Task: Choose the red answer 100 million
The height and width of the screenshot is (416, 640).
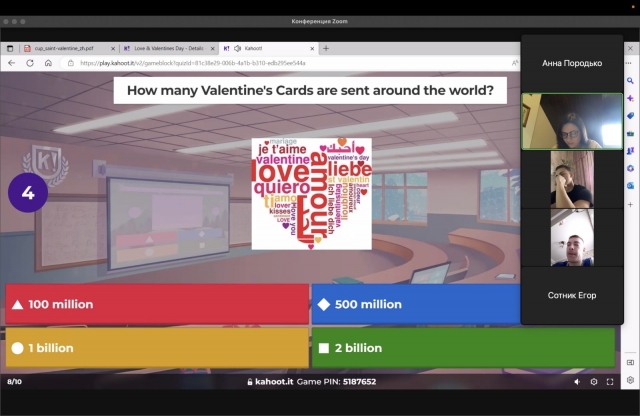Action: pos(157,304)
